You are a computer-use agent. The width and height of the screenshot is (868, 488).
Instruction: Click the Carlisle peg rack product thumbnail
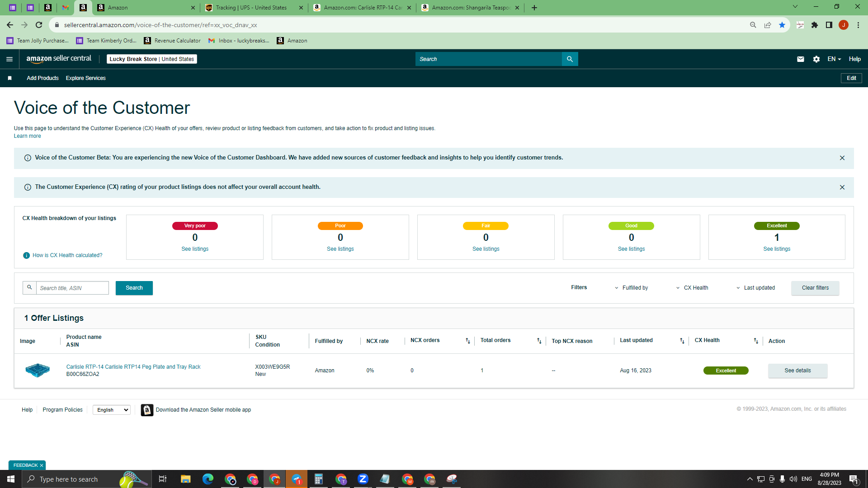38,371
